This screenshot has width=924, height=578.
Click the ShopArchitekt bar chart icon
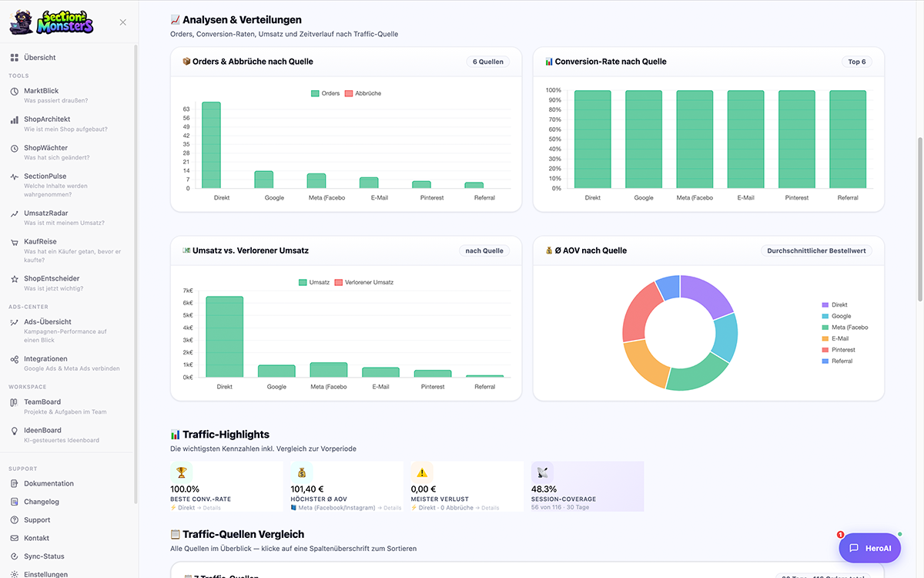click(x=15, y=119)
